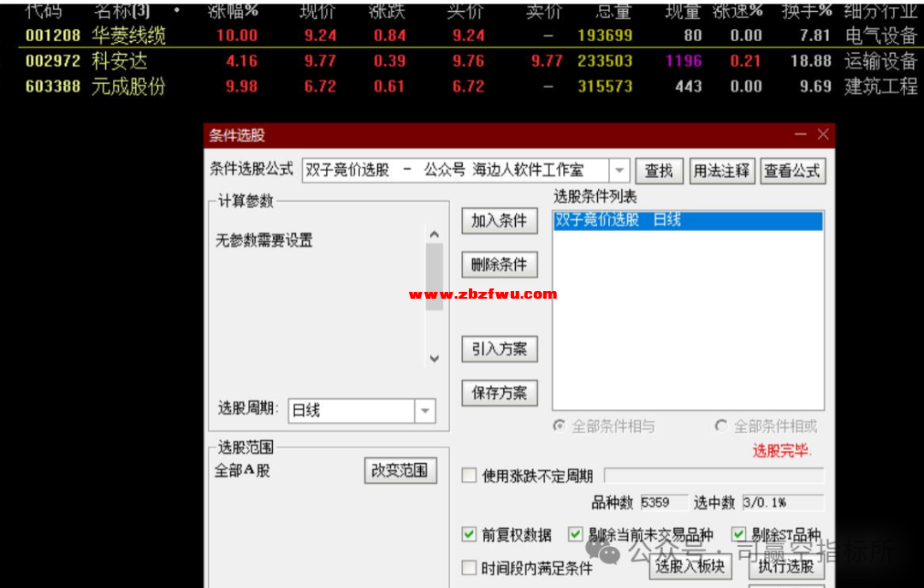Minimize the 条件选股 dialog
Image resolution: width=924 pixels, height=588 pixels.
[800, 134]
